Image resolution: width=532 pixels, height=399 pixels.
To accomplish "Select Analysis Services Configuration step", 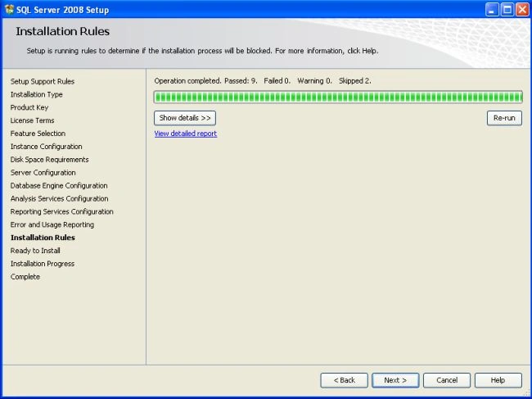I will 60,198.
